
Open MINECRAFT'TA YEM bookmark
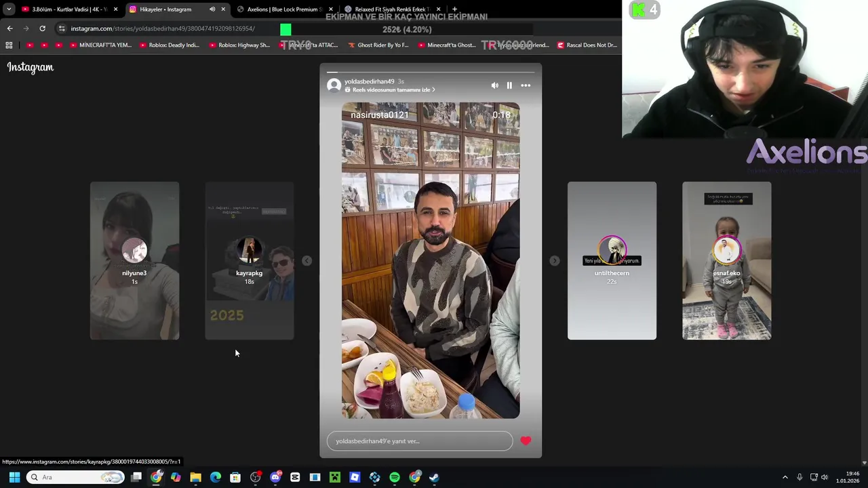(101, 45)
